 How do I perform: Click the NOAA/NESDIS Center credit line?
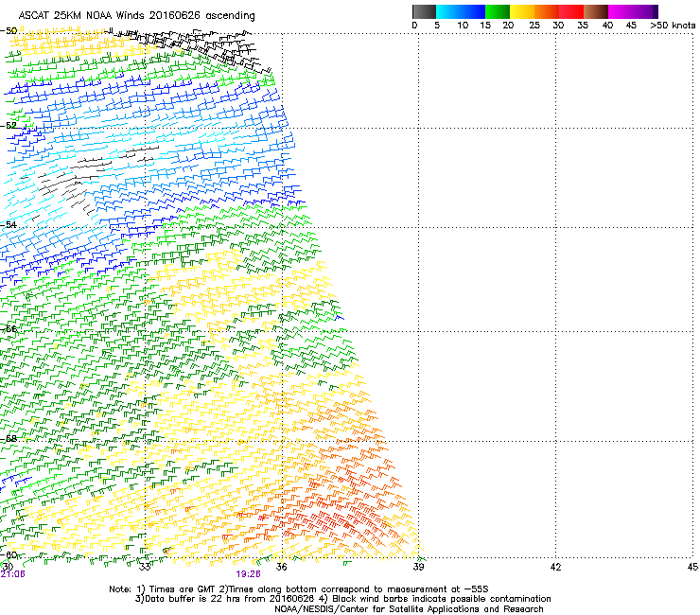click(x=409, y=609)
